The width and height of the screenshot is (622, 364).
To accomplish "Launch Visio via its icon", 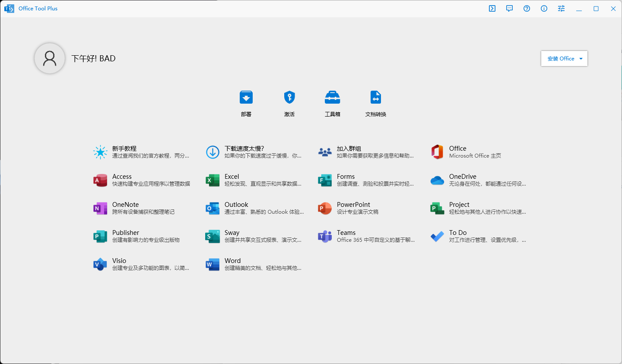I will pos(100,264).
